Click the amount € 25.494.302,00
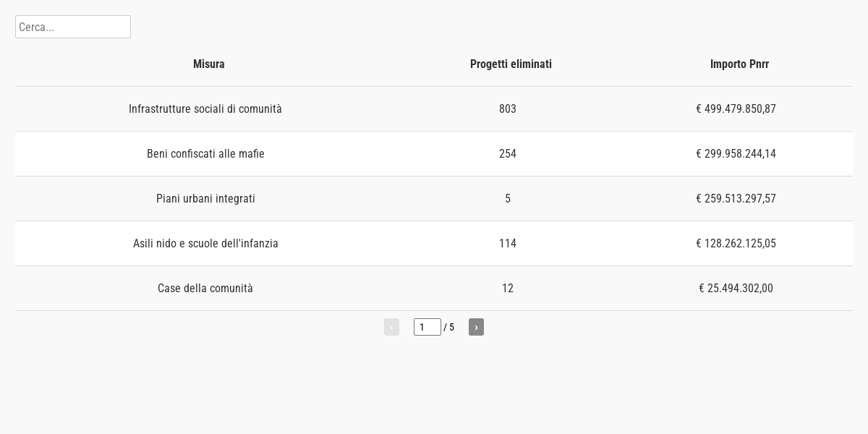This screenshot has width=868, height=434. [x=736, y=289]
